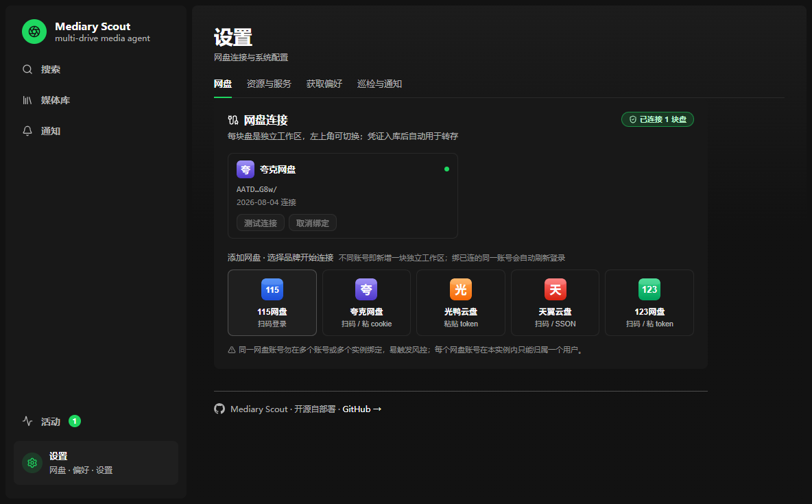Screen dimensions: 812x504
Task: Click the 已连接 1 块盘 status badge
Action: 658,119
